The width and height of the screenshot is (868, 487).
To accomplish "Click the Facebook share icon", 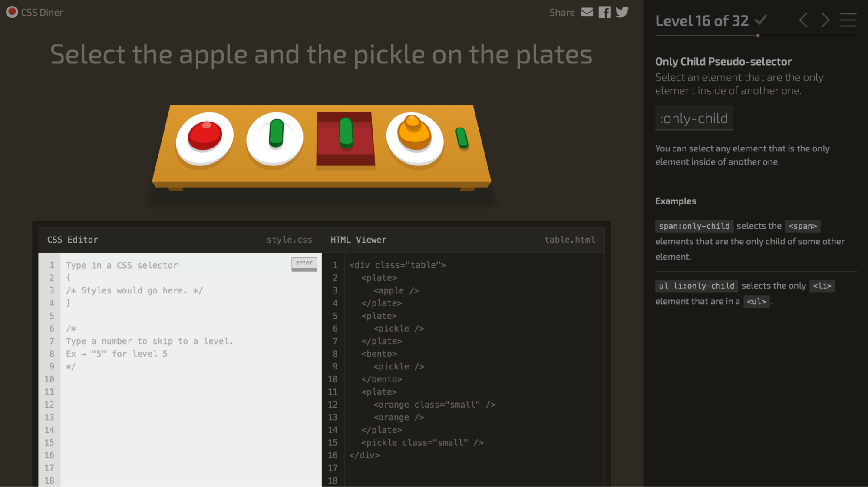I will pos(604,11).
